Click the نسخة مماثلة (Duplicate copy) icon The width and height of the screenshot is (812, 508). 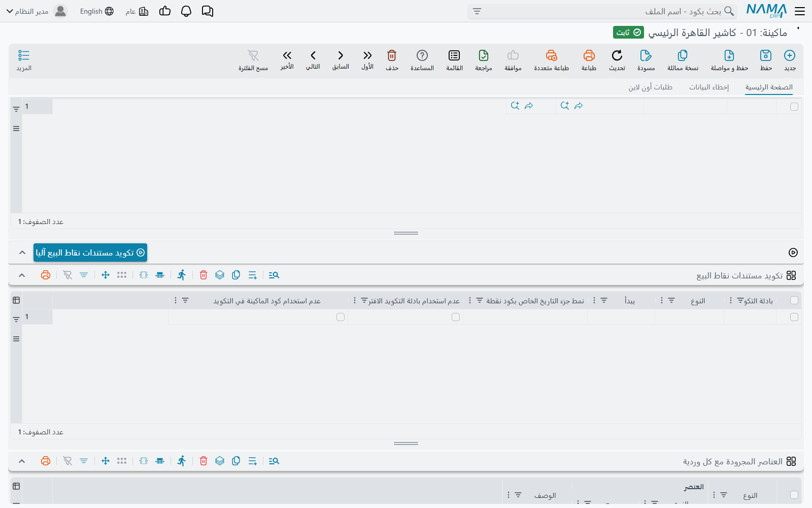(x=683, y=55)
